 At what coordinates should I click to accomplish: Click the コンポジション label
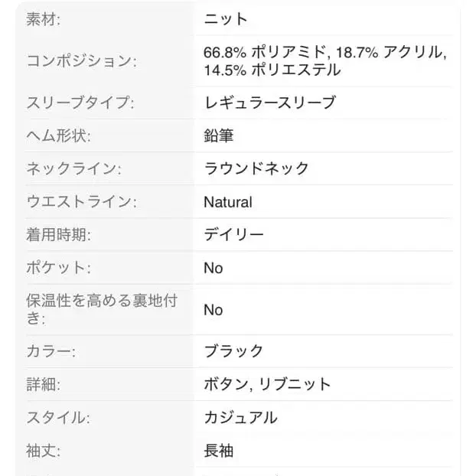tap(82, 61)
